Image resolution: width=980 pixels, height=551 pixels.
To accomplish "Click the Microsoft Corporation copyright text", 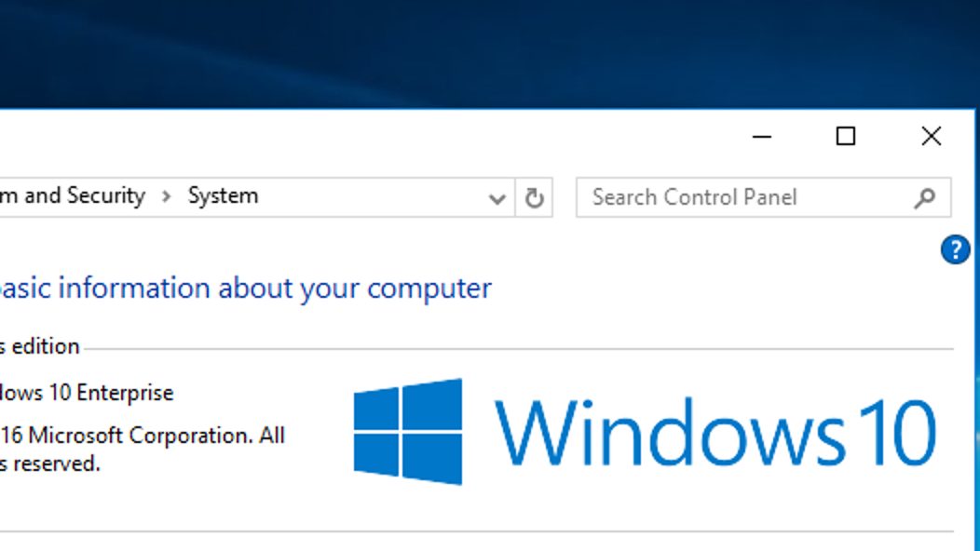I will 140,435.
